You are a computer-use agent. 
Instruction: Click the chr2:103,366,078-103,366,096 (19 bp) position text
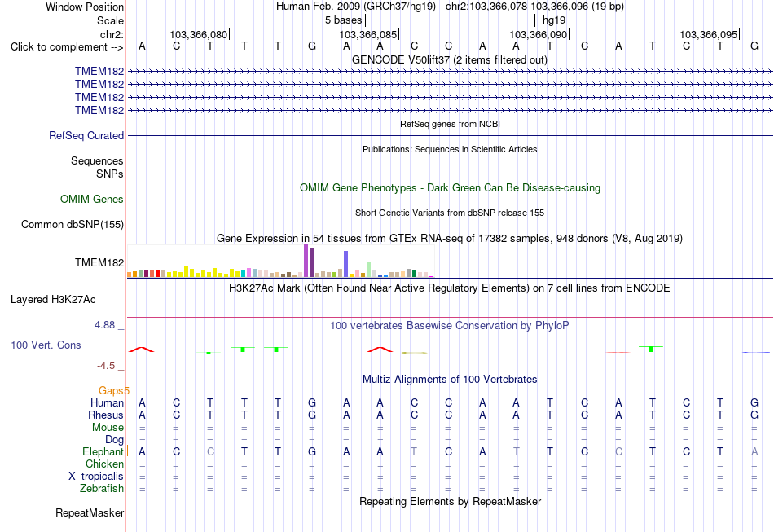point(534,7)
